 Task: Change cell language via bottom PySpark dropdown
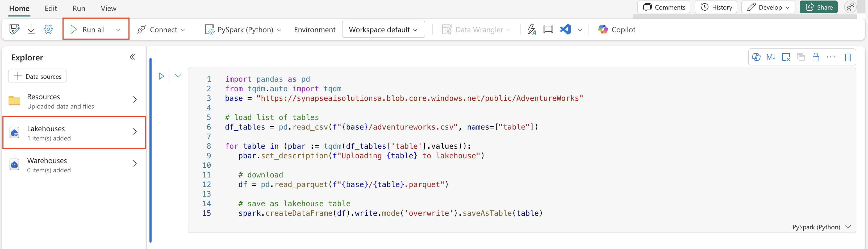tap(821, 227)
